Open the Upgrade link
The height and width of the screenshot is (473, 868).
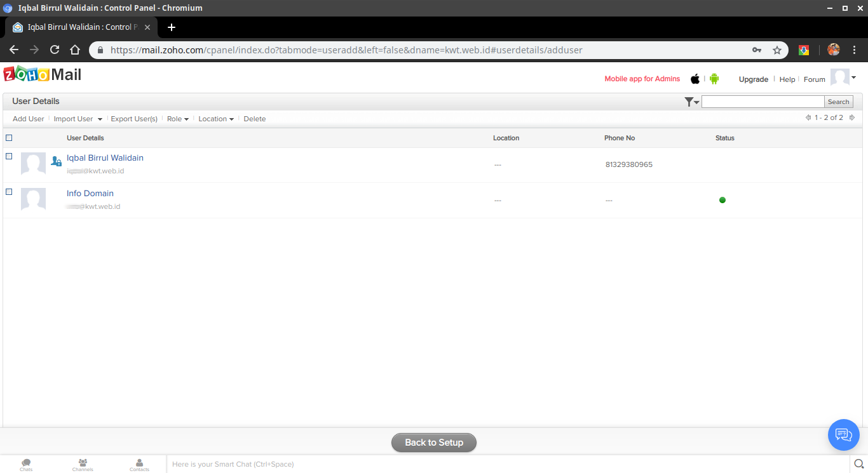tap(753, 79)
